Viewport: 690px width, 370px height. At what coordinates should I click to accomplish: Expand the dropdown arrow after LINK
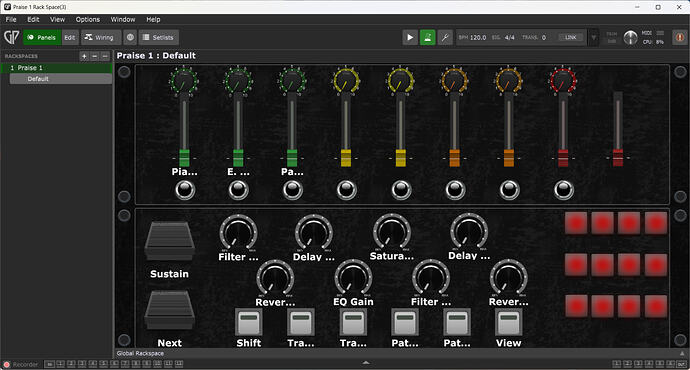594,38
